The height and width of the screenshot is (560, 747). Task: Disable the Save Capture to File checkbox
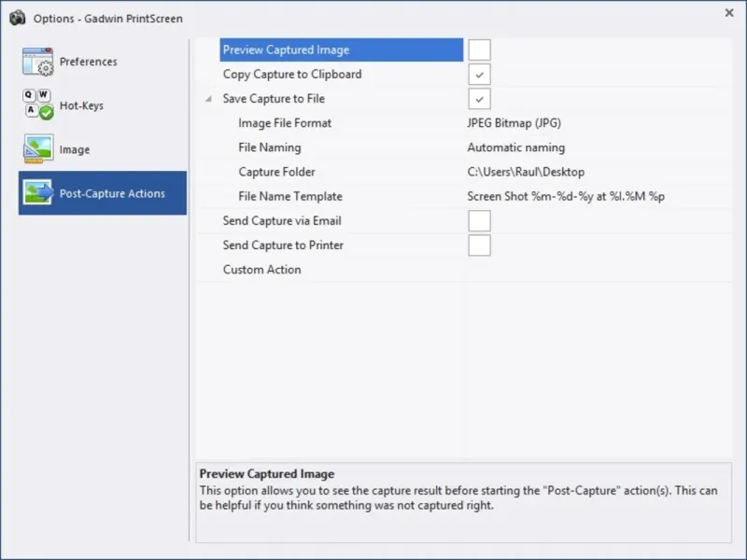pos(479,99)
